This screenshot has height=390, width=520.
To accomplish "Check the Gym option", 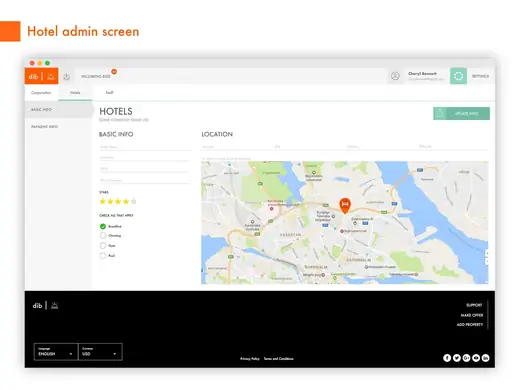I will tap(103, 246).
